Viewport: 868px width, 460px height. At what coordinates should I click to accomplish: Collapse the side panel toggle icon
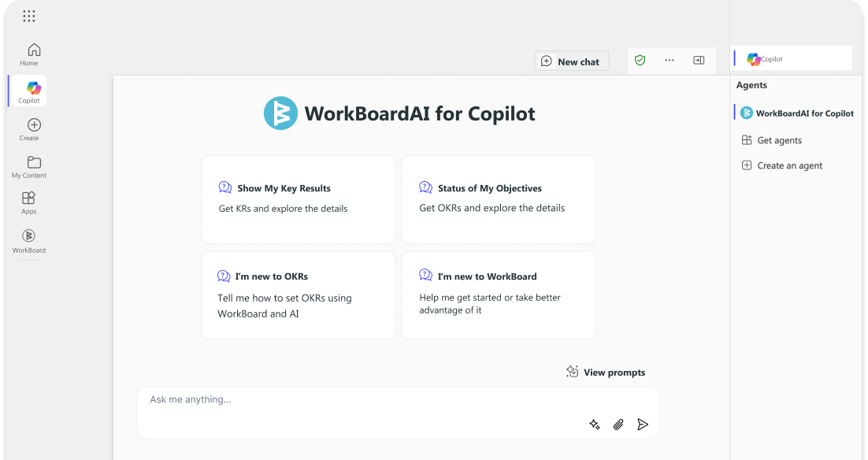[699, 61]
